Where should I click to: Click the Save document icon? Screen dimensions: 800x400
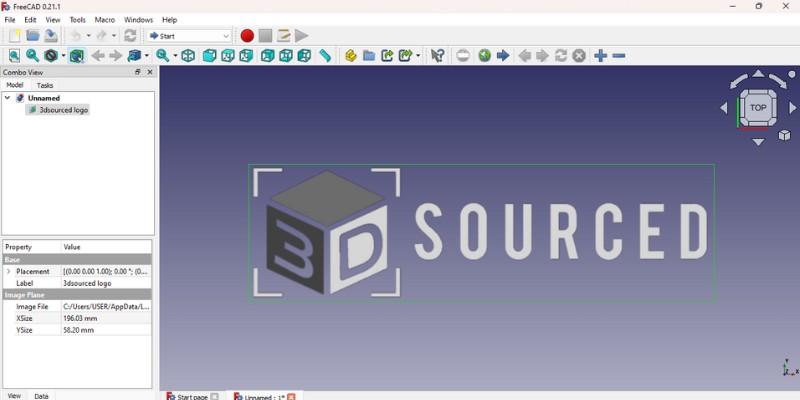51,36
